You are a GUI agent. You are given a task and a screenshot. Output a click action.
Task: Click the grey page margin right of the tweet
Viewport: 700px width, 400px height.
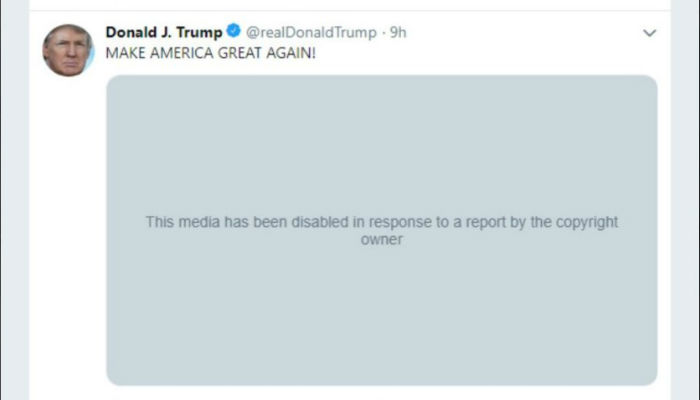click(x=686, y=200)
